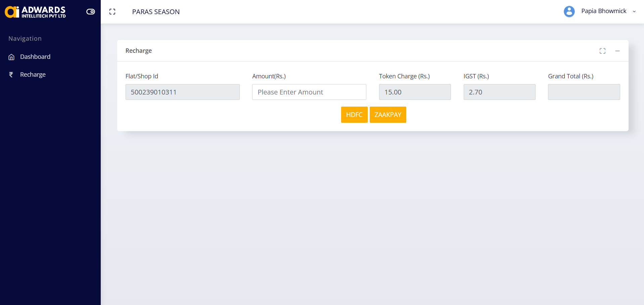Open Recharge from navigation menu
The image size is (644, 305).
click(x=33, y=75)
